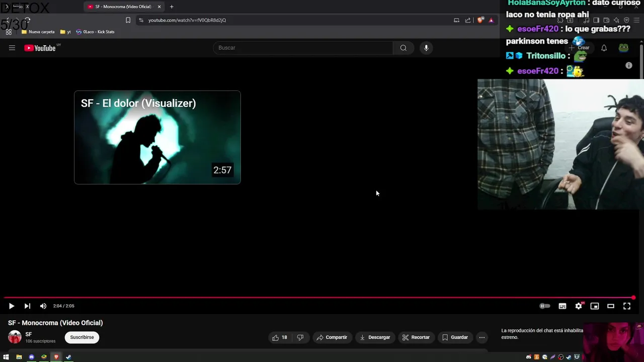Dislike the video thumbs down
Screen dimensions: 644x362
point(300,337)
